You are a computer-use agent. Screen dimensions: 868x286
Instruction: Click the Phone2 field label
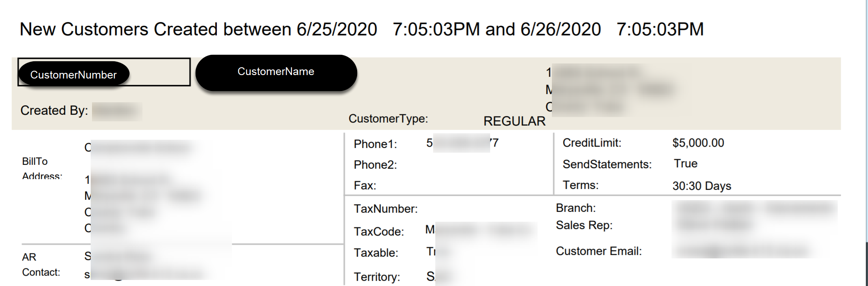coord(375,165)
